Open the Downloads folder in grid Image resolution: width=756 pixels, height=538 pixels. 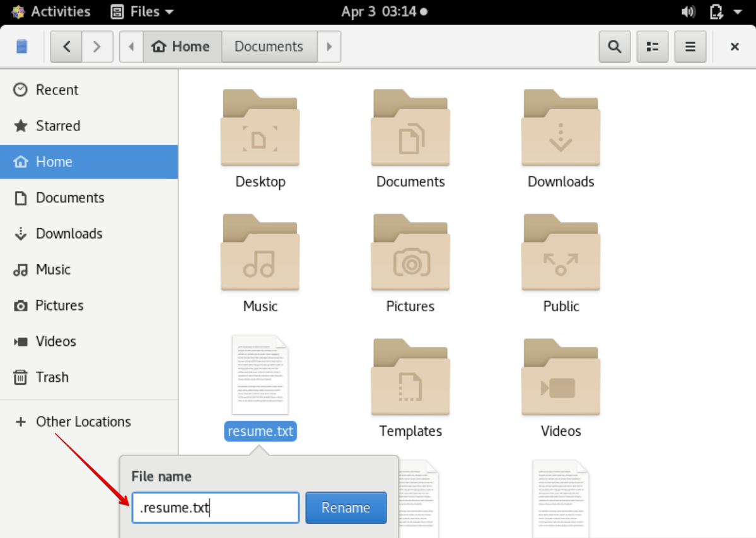561,128
